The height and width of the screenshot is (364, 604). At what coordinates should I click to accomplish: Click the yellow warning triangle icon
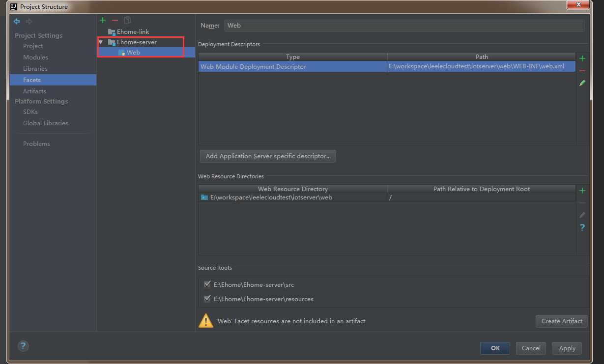[x=205, y=321]
